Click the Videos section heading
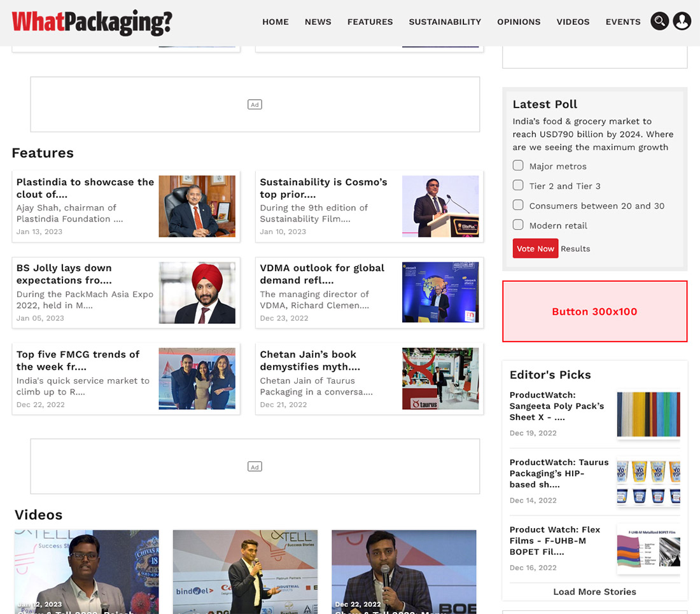 [x=38, y=515]
